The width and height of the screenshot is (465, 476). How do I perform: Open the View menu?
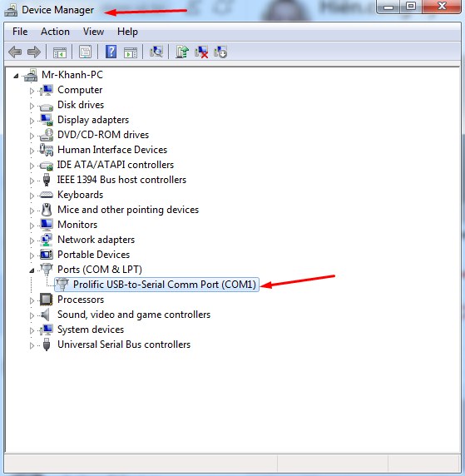(93, 32)
